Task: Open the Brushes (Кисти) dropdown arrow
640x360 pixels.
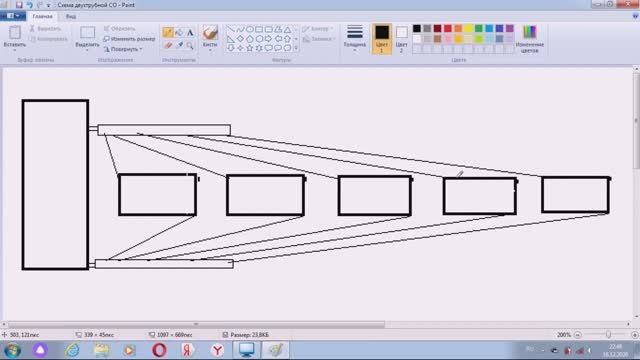Action: coord(210,50)
